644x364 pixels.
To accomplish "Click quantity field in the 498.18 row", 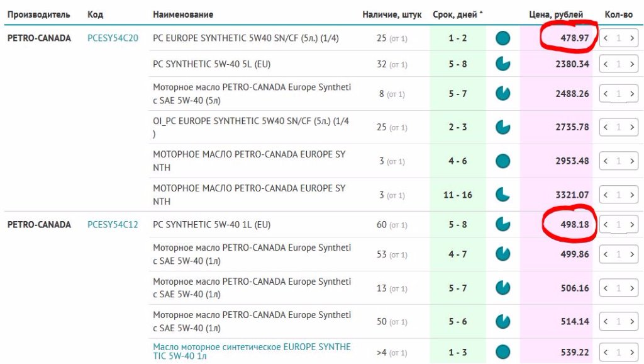I will tap(619, 225).
